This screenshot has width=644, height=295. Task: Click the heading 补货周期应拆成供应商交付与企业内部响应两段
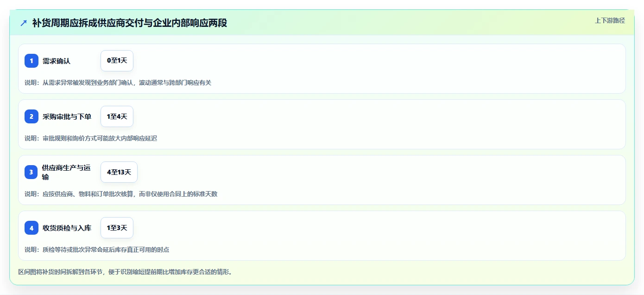[130, 23]
